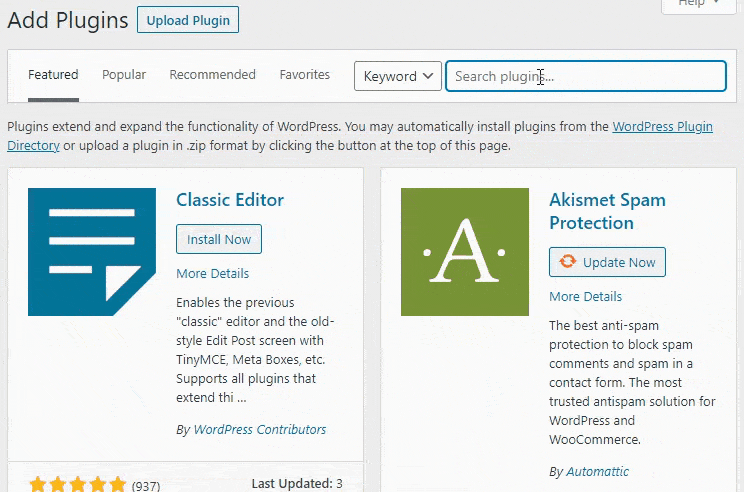Switch to the Popular tab

click(x=124, y=75)
